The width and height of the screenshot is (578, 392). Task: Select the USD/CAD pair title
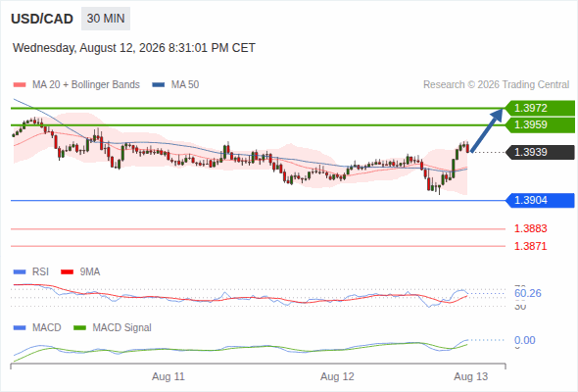pos(42,19)
